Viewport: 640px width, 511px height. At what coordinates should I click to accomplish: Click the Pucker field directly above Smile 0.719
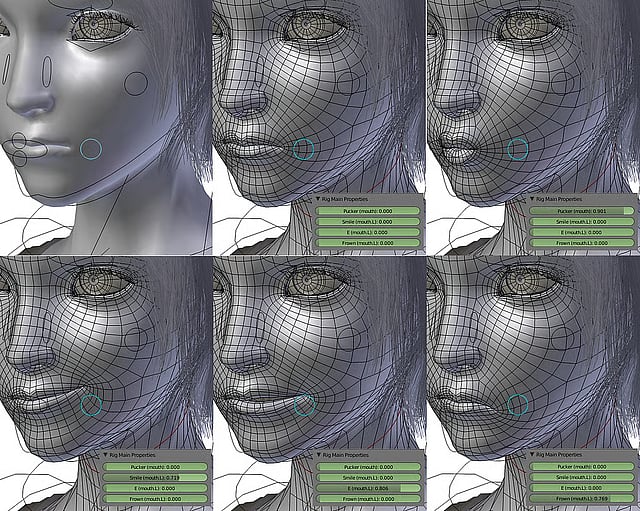click(155, 466)
